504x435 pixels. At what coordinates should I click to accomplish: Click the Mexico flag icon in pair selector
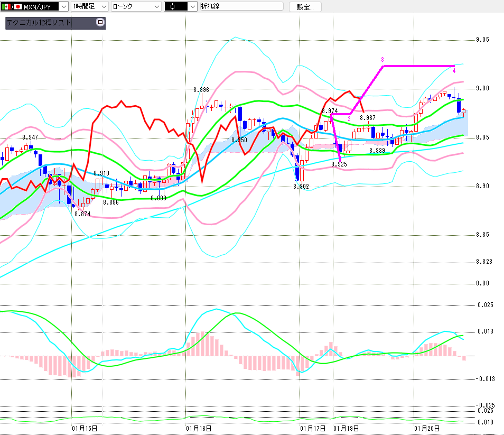pyautogui.click(x=6, y=7)
